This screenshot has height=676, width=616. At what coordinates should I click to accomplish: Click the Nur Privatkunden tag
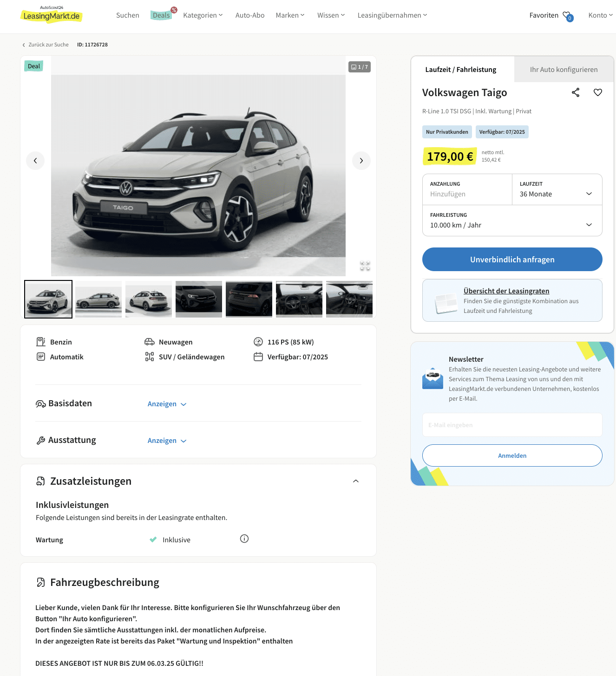(x=447, y=132)
